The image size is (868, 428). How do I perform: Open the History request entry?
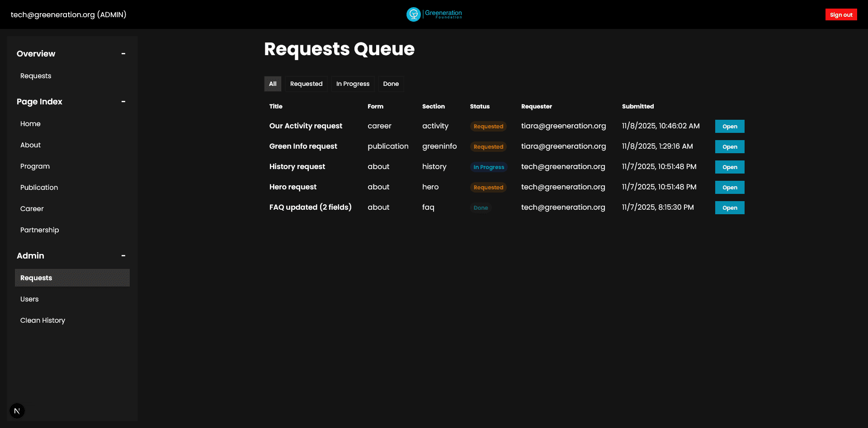coord(729,167)
